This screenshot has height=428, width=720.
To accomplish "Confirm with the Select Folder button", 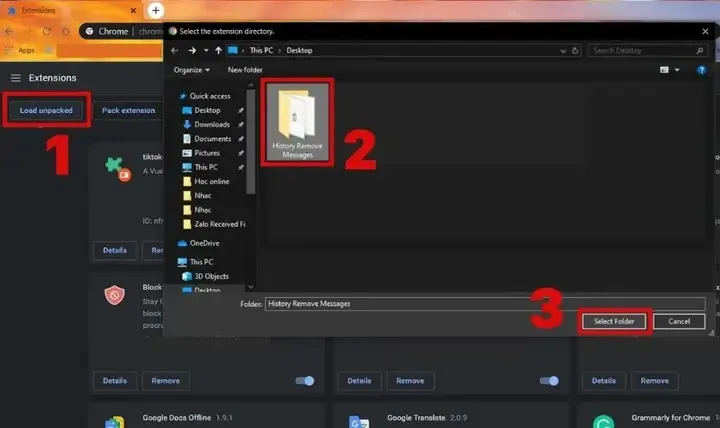I will pyautogui.click(x=614, y=321).
